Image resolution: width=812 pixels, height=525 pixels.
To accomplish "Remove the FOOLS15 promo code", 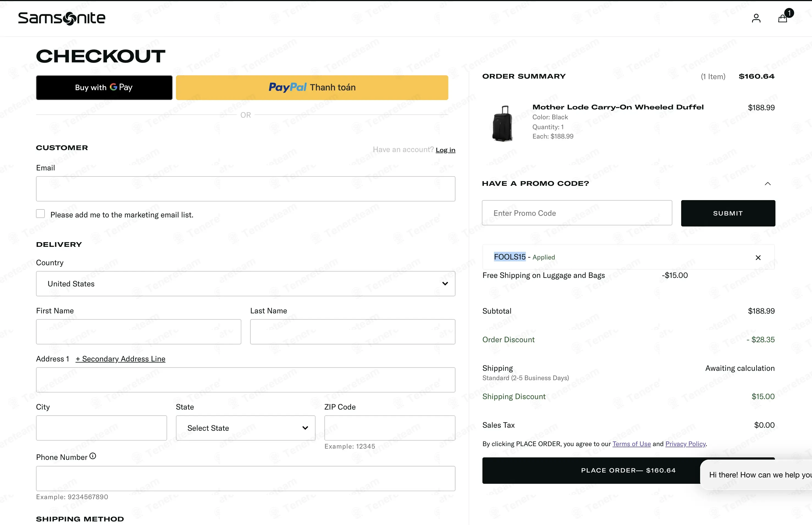I will point(758,257).
